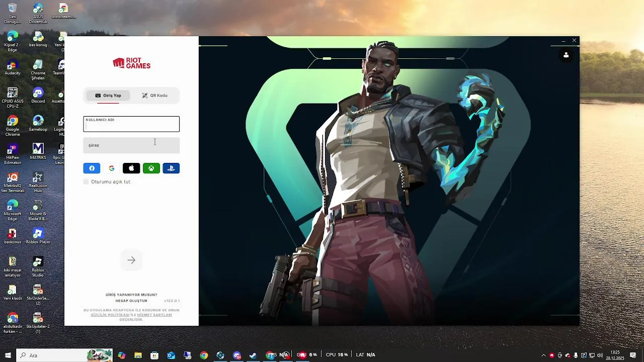Screen dimensions: 644x362
Task: Click the Riot Games logo
Action: point(131,63)
